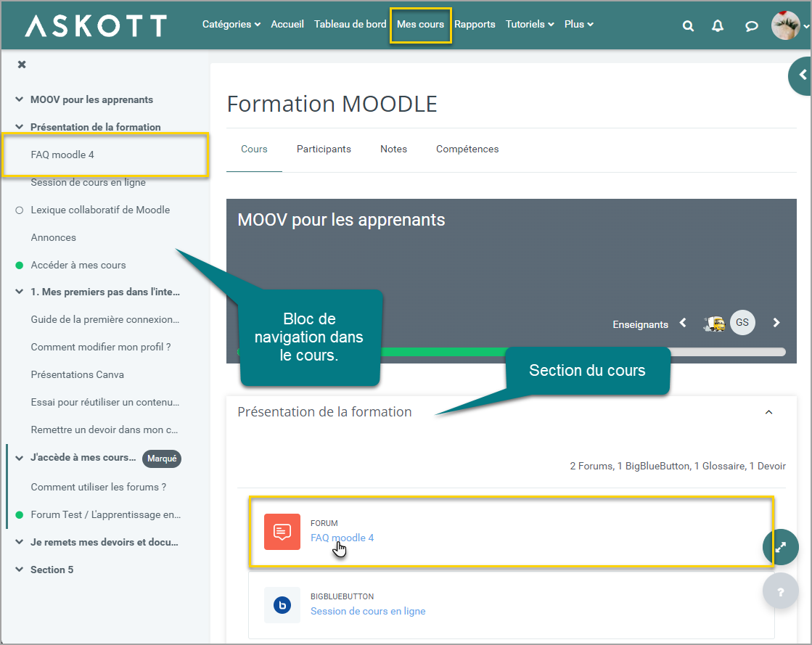Open the help question mark button
Screen dimensions: 812x645
tap(780, 591)
